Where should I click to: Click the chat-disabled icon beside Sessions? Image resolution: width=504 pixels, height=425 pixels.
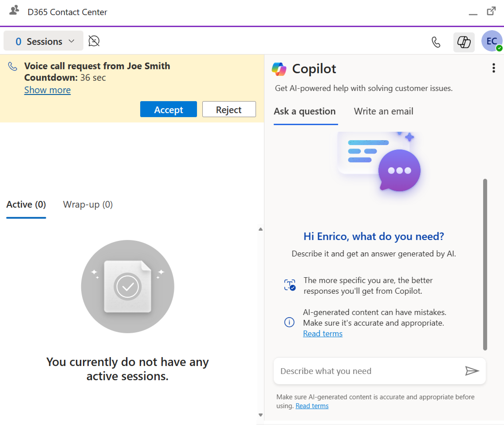coord(94,41)
